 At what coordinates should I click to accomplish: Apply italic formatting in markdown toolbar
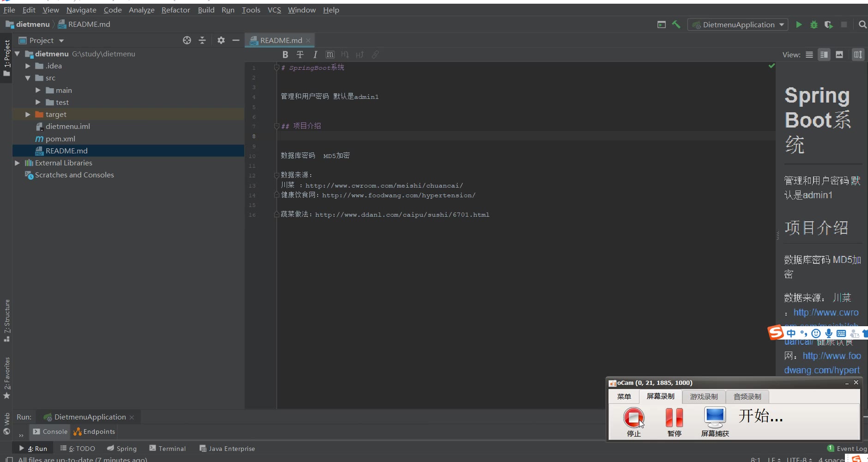click(x=315, y=55)
